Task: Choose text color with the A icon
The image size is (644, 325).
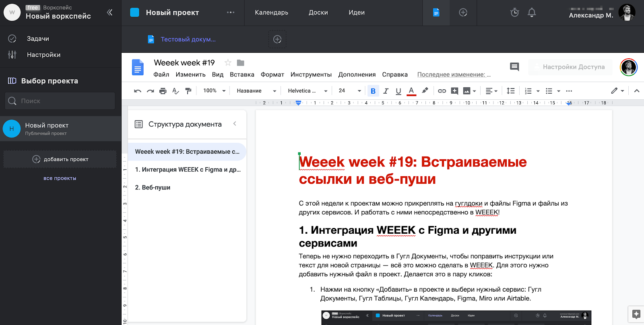Action: click(x=411, y=91)
